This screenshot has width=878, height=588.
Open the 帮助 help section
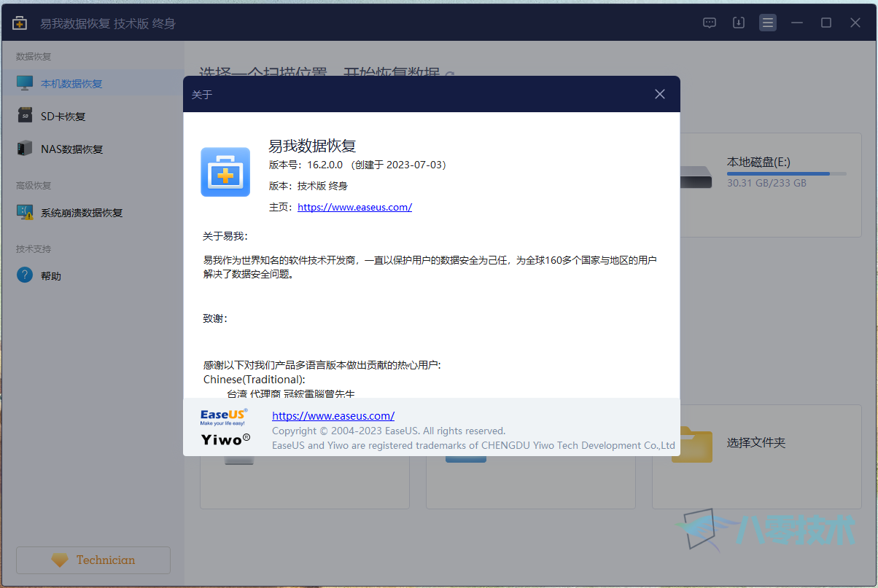[x=93, y=276]
